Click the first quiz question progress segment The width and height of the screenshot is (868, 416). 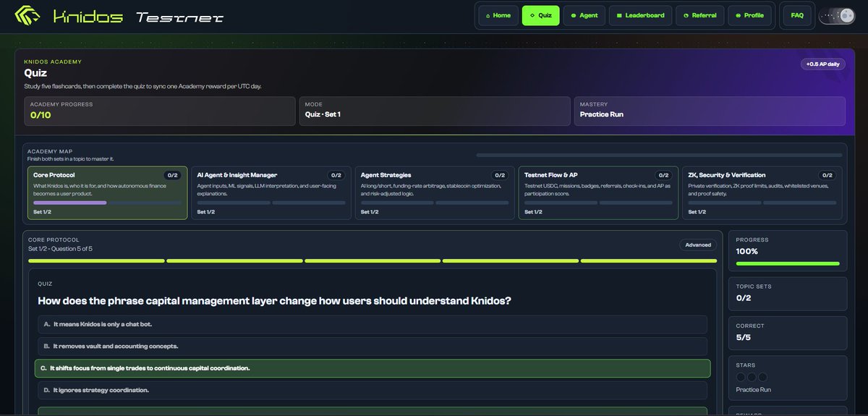tap(97, 260)
